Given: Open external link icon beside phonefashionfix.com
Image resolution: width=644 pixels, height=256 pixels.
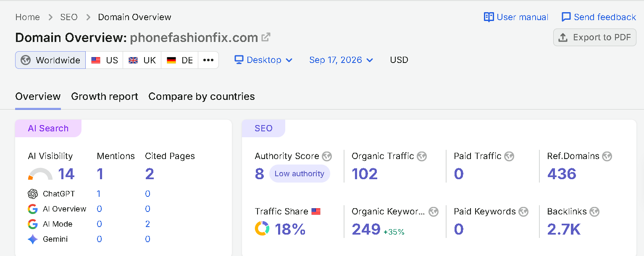Looking at the screenshot, I should (x=265, y=37).
